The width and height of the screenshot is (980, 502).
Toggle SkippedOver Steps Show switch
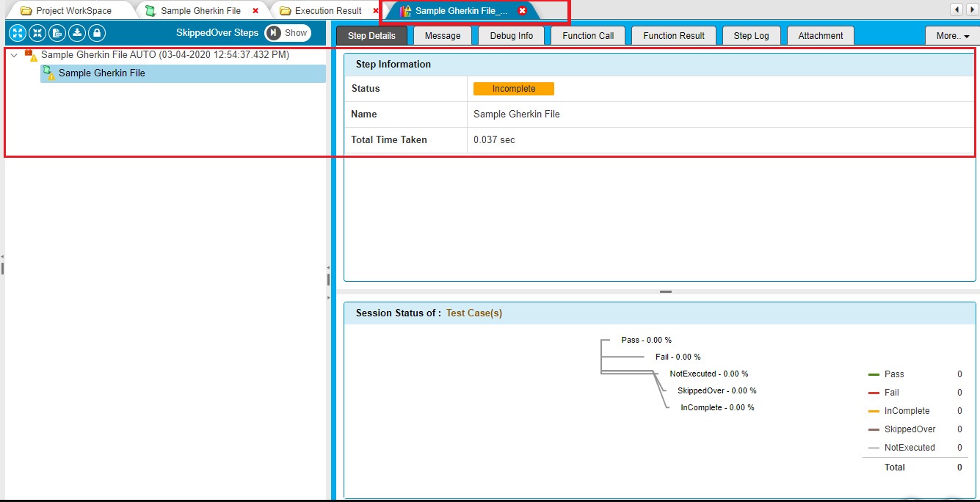288,33
